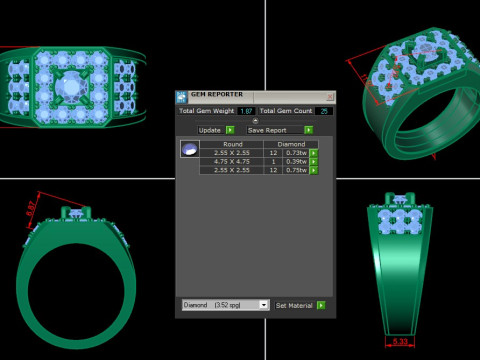Select the round gem shape thumbnail
480x360 pixels.
(190, 149)
